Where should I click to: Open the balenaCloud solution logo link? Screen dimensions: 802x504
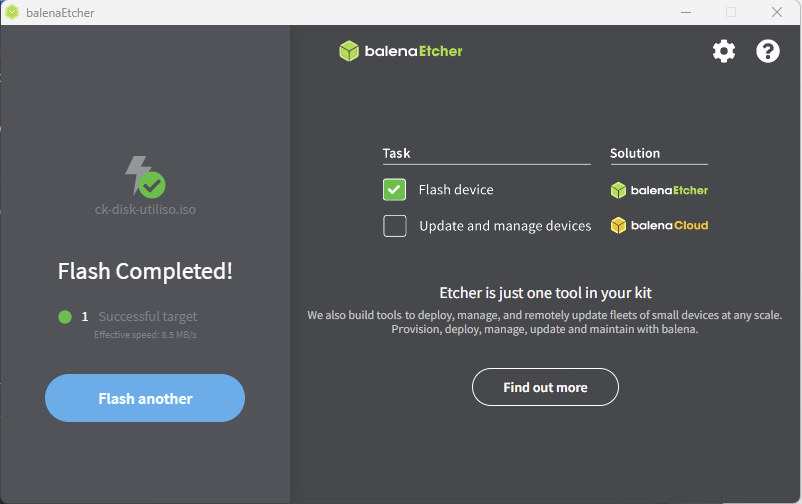pyautogui.click(x=659, y=225)
